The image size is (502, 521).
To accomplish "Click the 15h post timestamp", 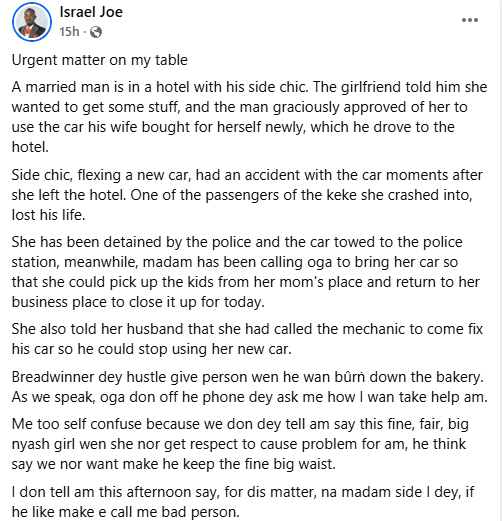I will point(69,32).
